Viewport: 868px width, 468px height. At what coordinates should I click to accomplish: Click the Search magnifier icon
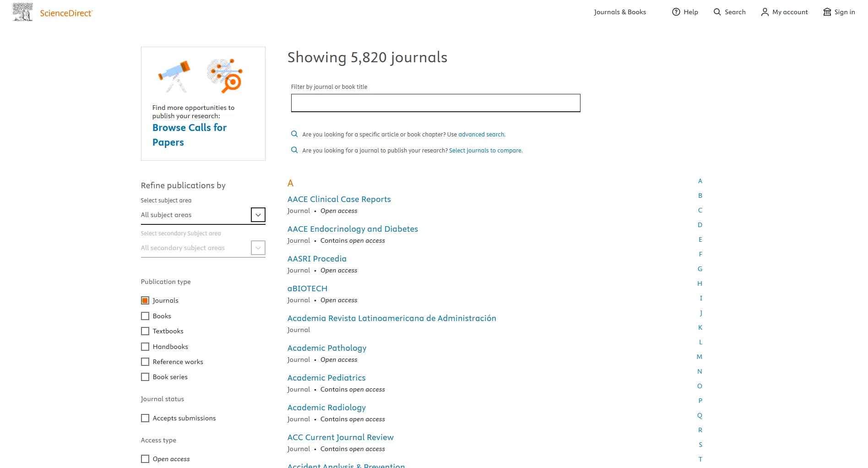pos(717,12)
